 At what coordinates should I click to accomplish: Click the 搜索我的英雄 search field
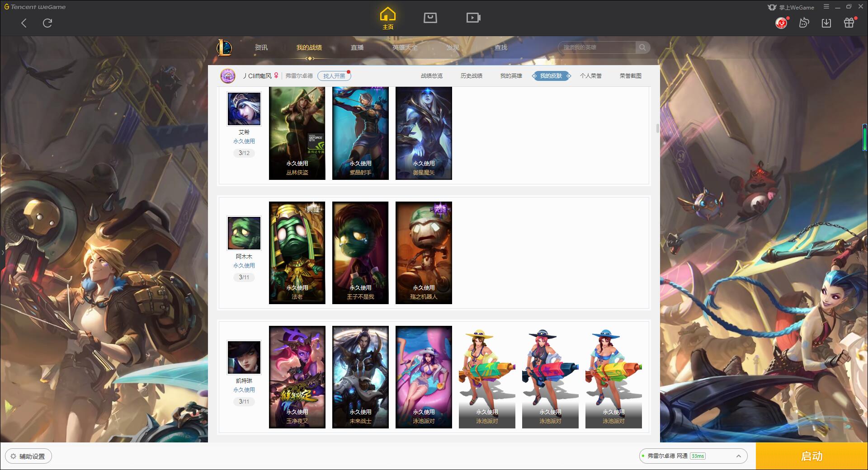coord(597,47)
